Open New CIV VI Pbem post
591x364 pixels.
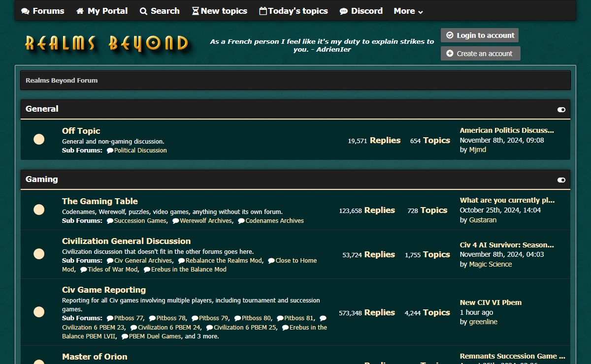pyautogui.click(x=491, y=303)
